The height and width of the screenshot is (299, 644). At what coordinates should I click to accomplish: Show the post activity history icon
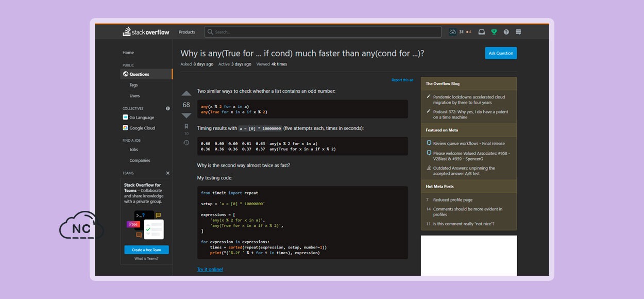(x=187, y=142)
